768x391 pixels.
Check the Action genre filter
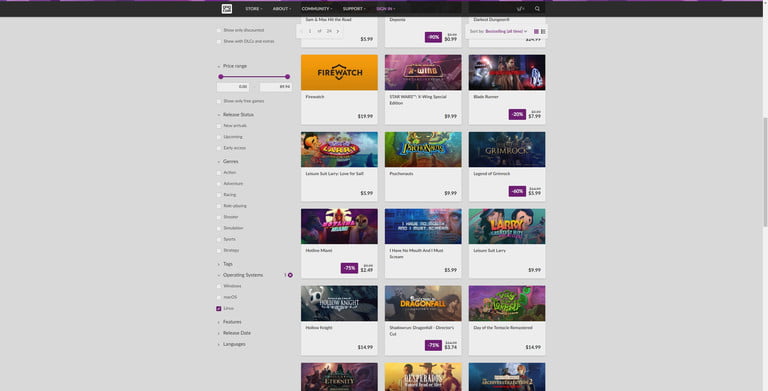tap(219, 173)
